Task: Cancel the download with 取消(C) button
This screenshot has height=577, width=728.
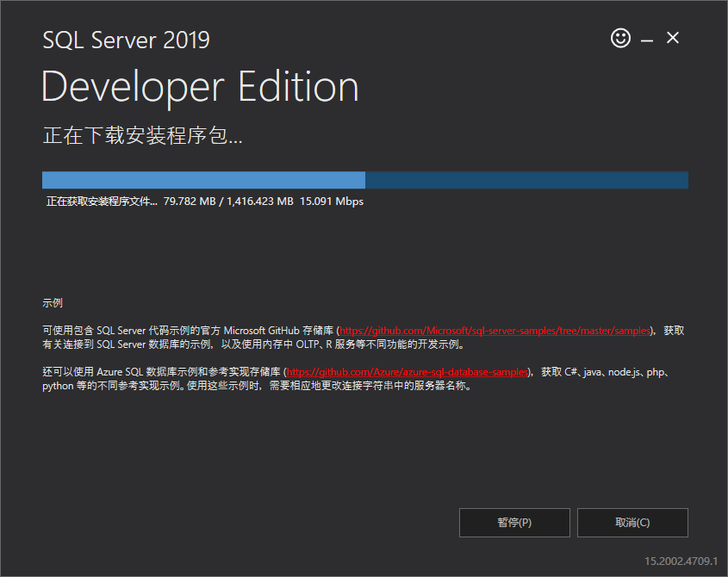Action: (x=632, y=522)
